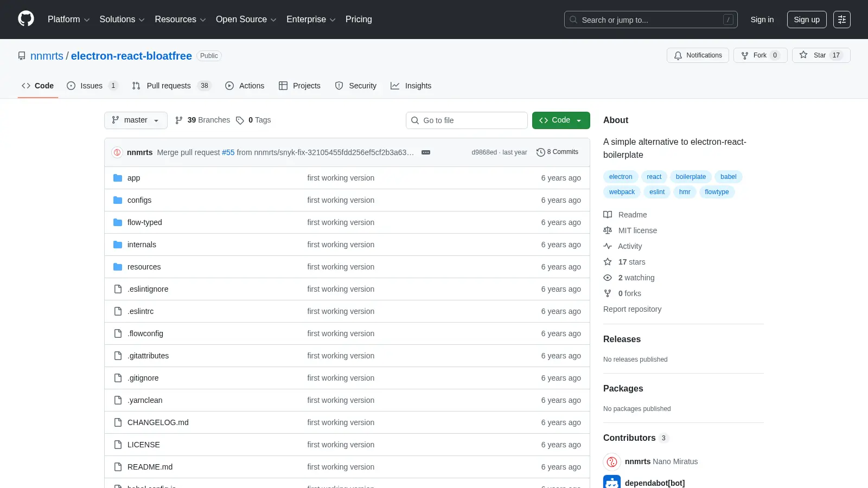Click Report repository link
Image resolution: width=868 pixels, height=488 pixels.
pos(633,309)
